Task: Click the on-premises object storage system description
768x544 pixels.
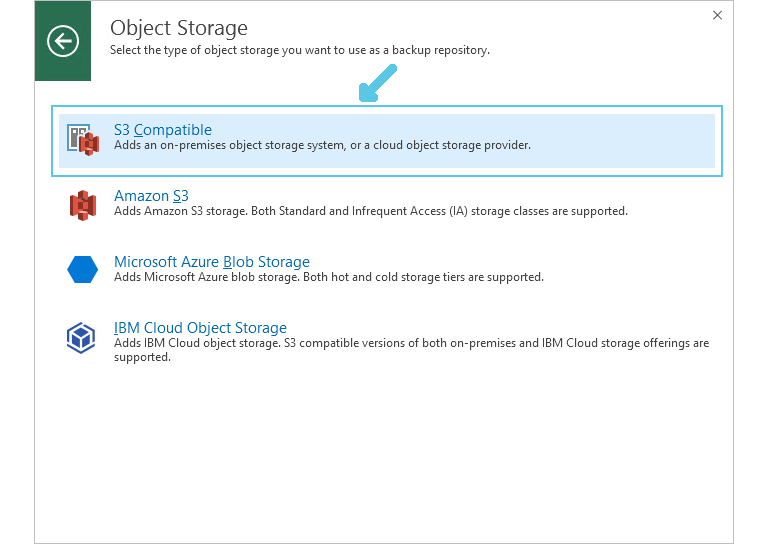Action: point(322,145)
